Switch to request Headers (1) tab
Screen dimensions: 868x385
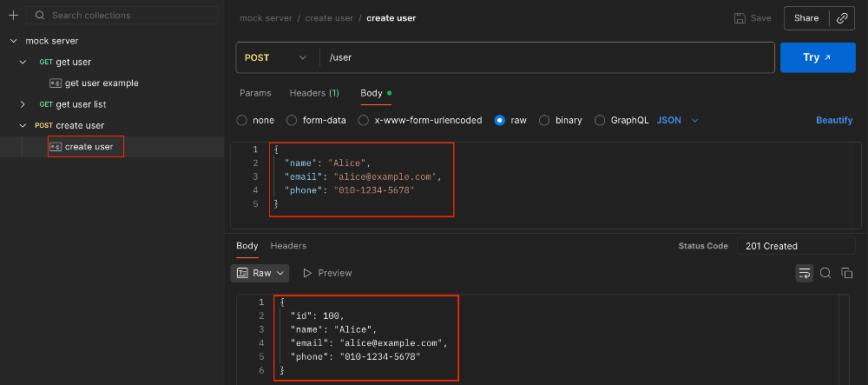314,93
